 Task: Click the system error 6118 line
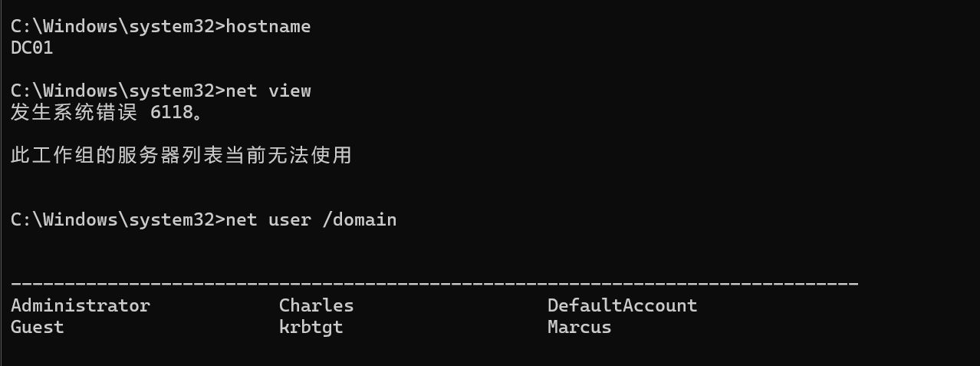[108, 112]
